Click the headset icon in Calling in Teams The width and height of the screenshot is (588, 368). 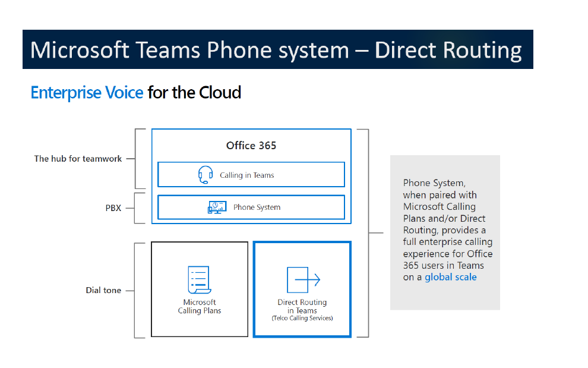[x=206, y=175]
